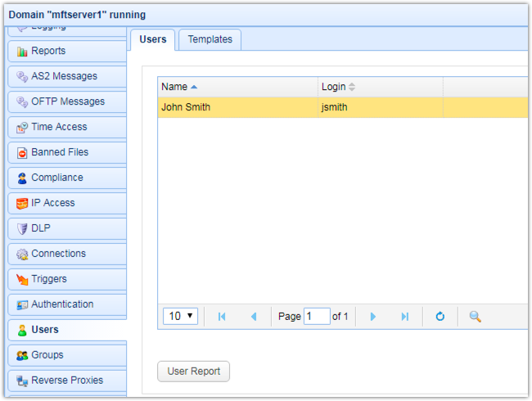Open Banned Files module

(x=67, y=152)
